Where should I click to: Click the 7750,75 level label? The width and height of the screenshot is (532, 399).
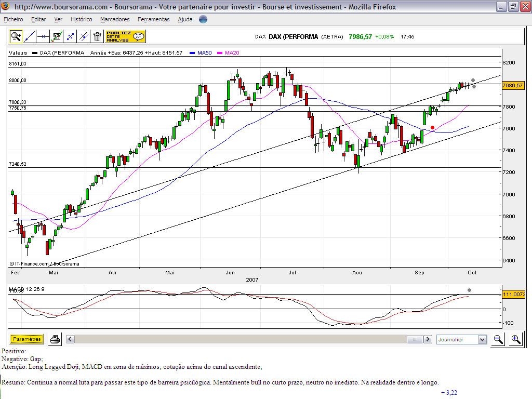click(18, 108)
